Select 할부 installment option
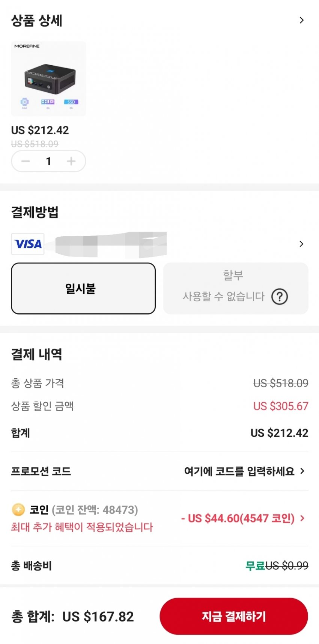This screenshot has width=319, height=644. pyautogui.click(x=233, y=276)
